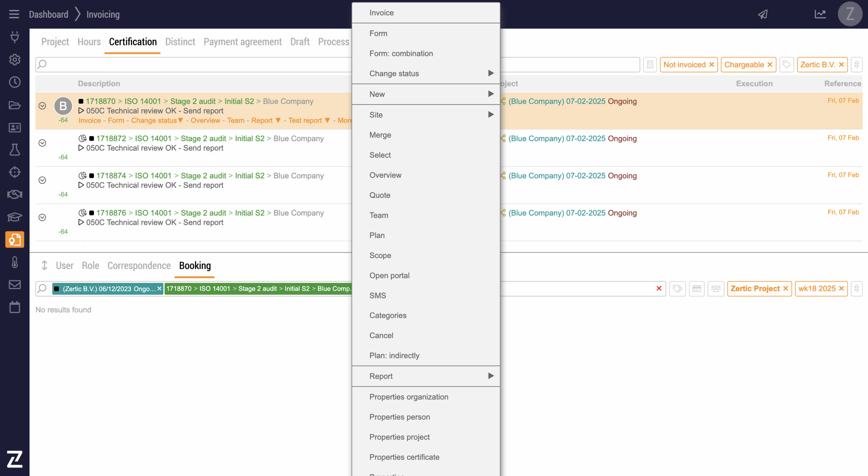Open the lab flask icon in sidebar
This screenshot has height=476, width=868.
[15, 149]
